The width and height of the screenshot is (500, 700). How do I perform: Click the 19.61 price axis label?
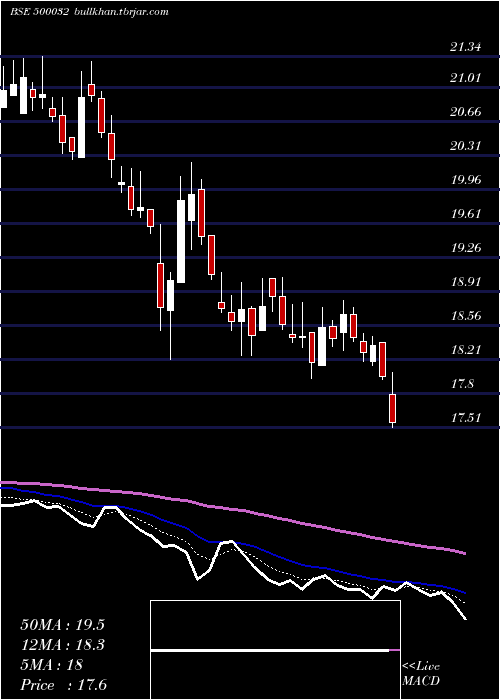pyautogui.click(x=467, y=214)
